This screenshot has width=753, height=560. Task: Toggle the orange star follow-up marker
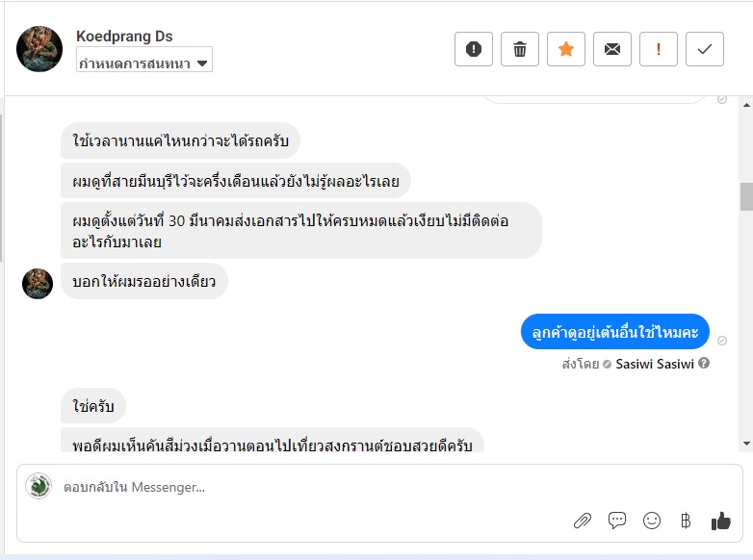[x=566, y=49]
